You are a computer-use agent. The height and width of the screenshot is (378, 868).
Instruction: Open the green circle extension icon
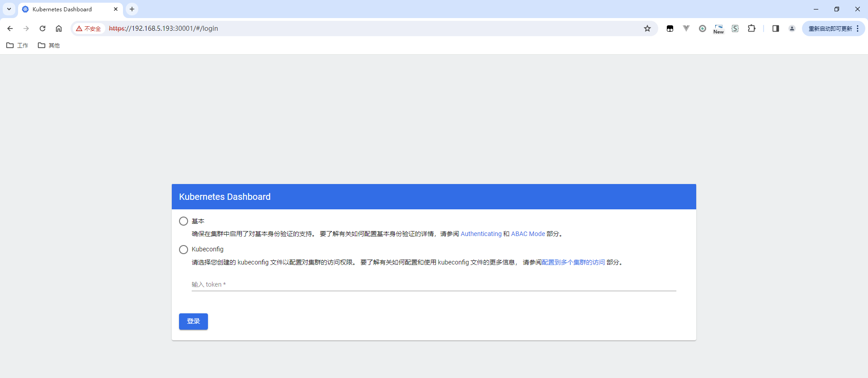click(x=703, y=28)
